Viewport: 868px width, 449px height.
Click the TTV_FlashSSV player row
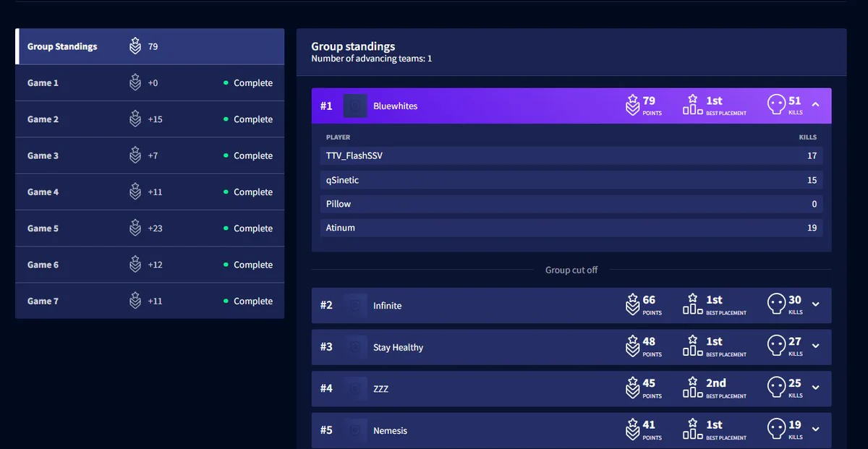pos(571,155)
